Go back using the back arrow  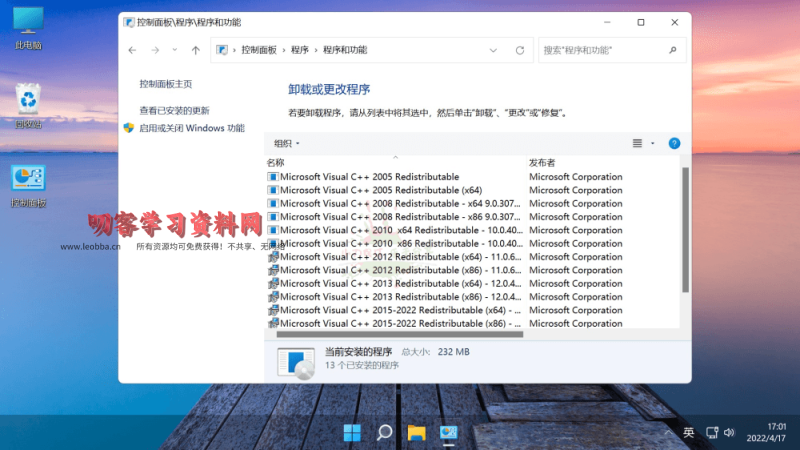click(x=133, y=50)
